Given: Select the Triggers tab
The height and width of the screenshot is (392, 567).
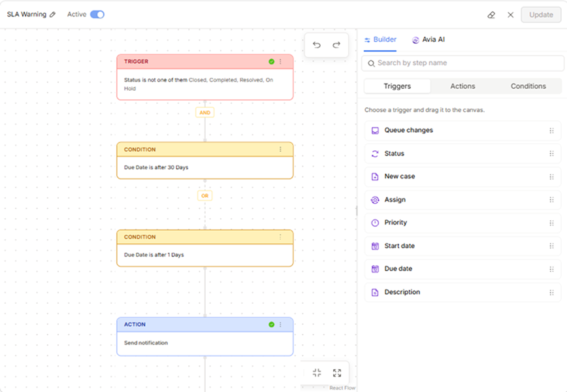Looking at the screenshot, I should tap(397, 86).
